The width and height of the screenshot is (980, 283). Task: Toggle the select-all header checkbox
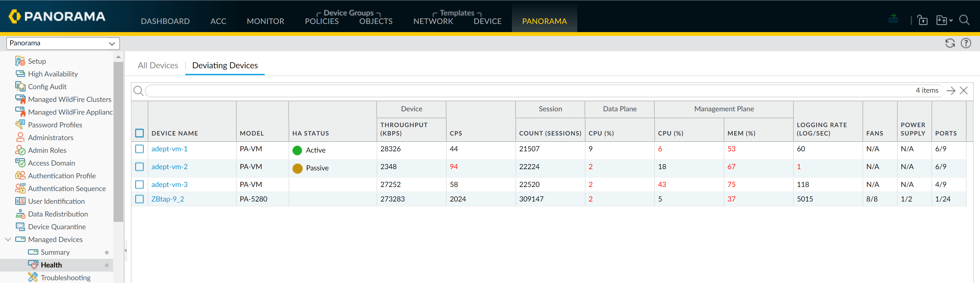140,133
